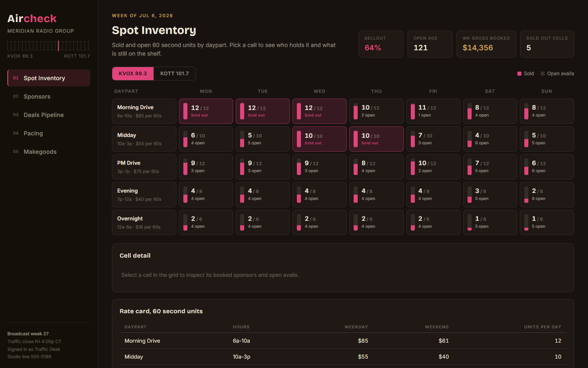Switch to the KOTT 101.7 station tab
This screenshot has width=588, height=368.
[174, 74]
